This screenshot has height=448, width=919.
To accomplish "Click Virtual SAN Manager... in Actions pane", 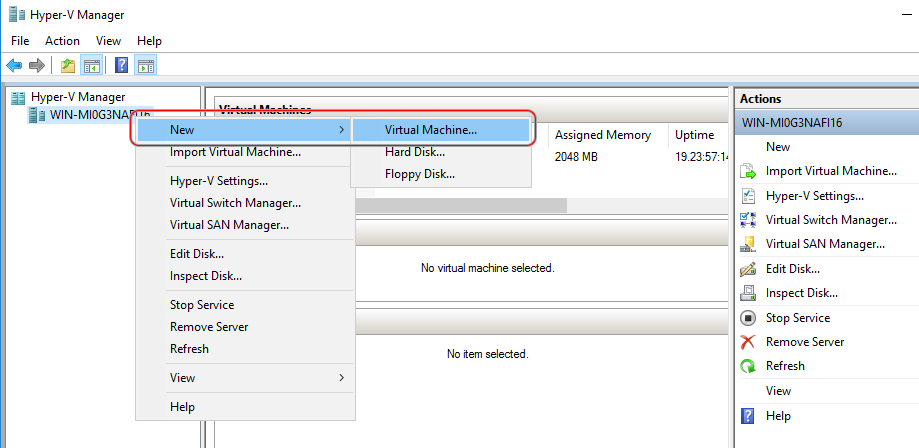I will [825, 244].
